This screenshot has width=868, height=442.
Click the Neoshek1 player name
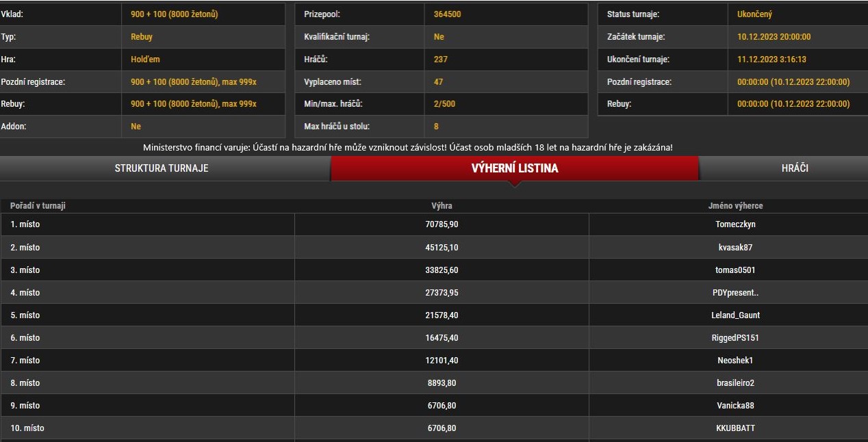click(x=735, y=361)
